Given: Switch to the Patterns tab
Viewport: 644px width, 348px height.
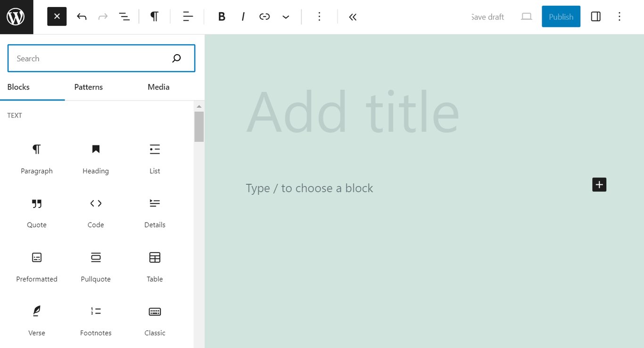Looking at the screenshot, I should (88, 87).
